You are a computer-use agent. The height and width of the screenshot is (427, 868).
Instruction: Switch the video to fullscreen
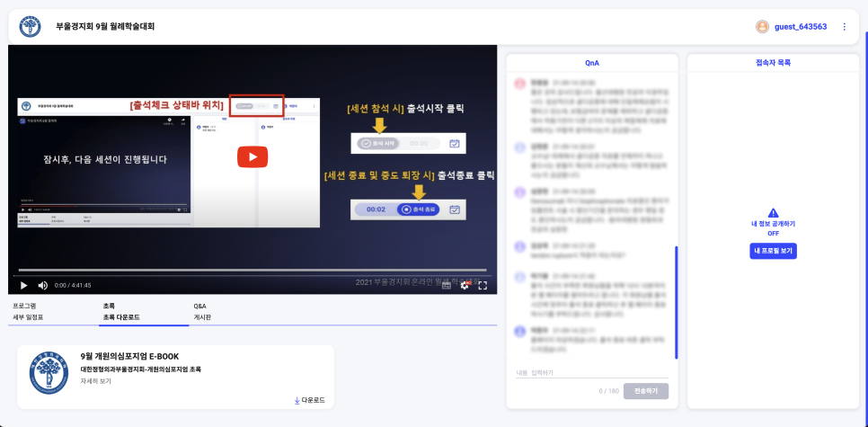(483, 285)
